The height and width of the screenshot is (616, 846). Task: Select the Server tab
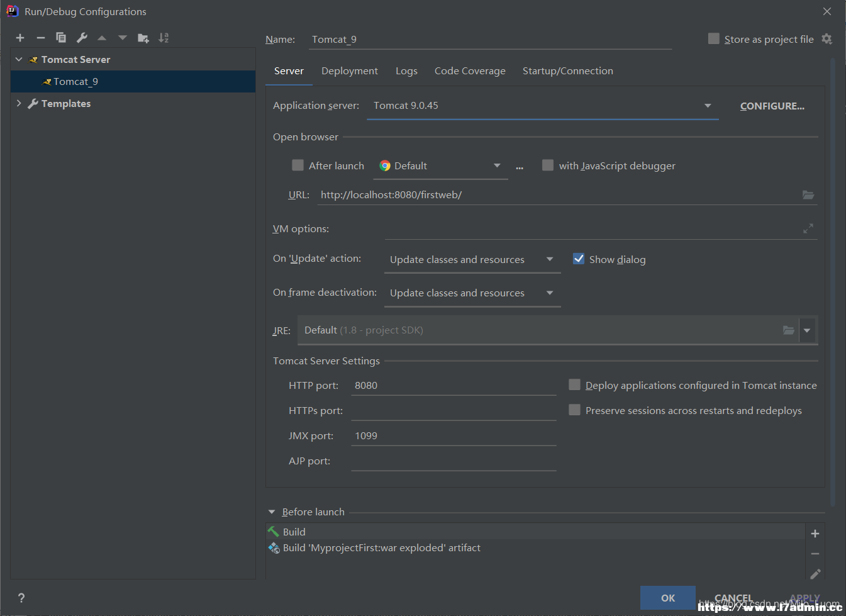click(289, 71)
